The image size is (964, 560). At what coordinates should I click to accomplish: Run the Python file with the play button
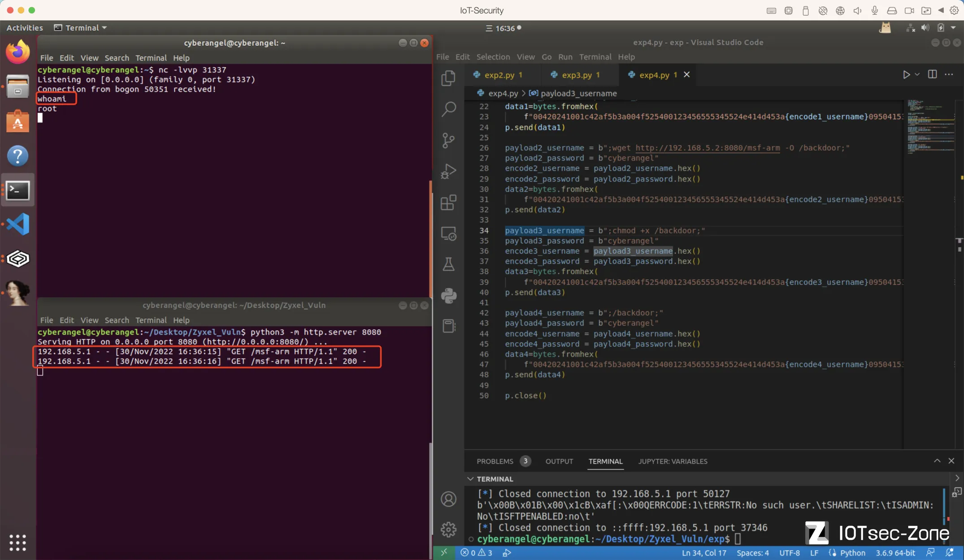[x=906, y=74]
